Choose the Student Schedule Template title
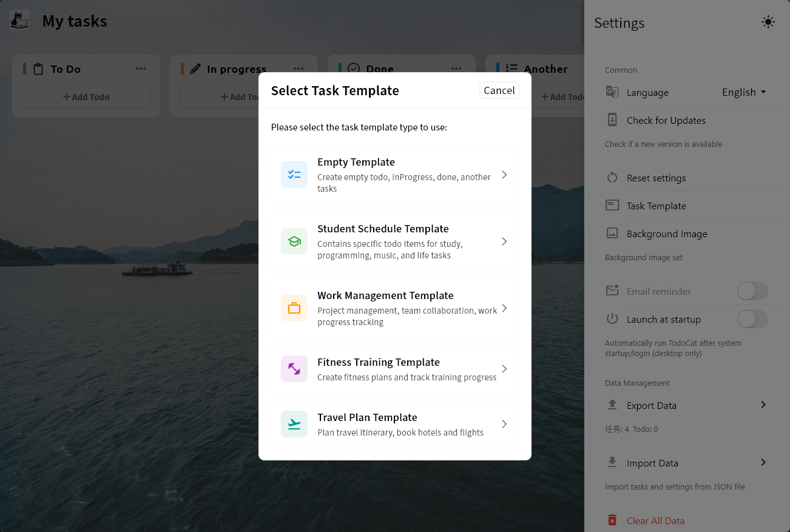This screenshot has width=790, height=532. click(x=383, y=229)
